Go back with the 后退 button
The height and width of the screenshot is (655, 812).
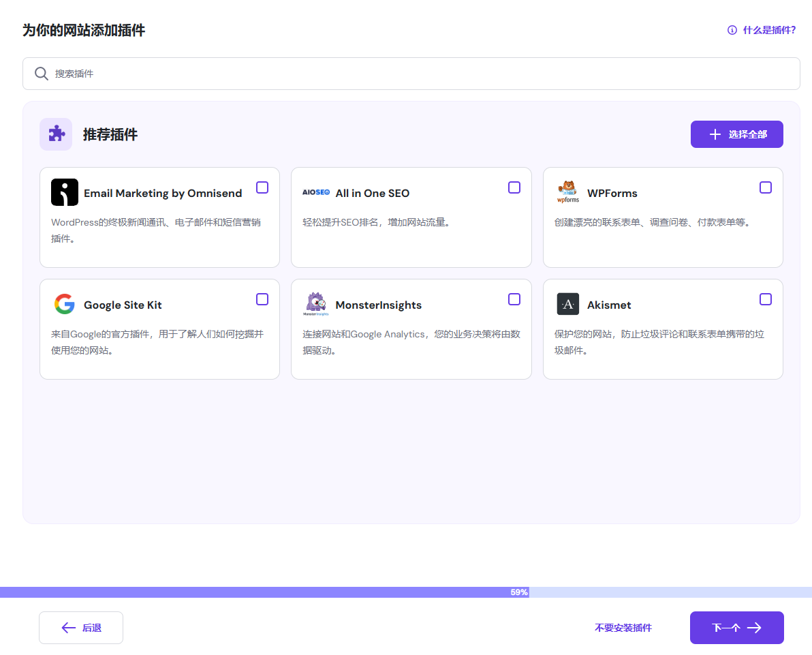pos(81,628)
